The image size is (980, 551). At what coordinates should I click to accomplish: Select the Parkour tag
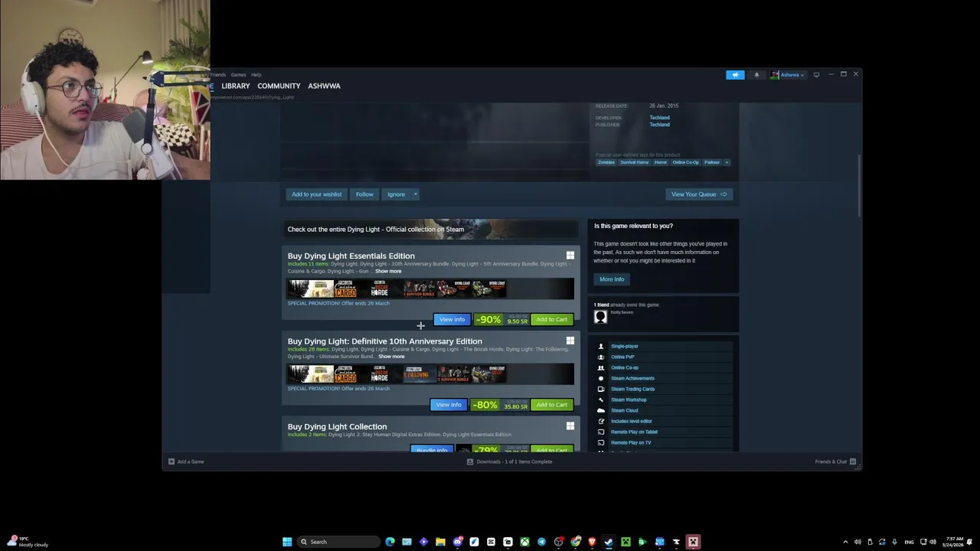(x=712, y=162)
